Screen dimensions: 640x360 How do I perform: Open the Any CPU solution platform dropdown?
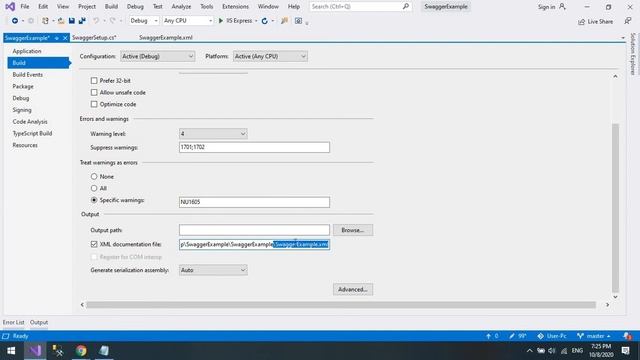(x=188, y=21)
